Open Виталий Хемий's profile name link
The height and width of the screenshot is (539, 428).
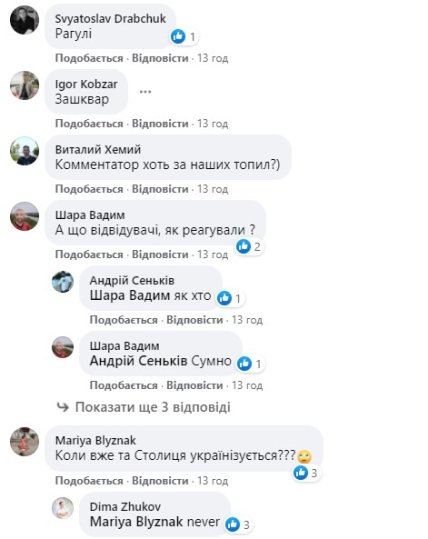click(98, 150)
